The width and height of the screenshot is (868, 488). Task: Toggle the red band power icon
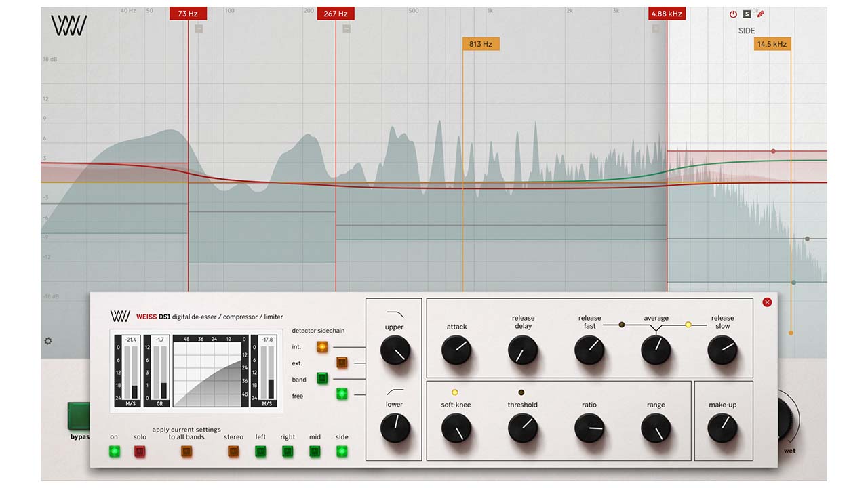[733, 14]
